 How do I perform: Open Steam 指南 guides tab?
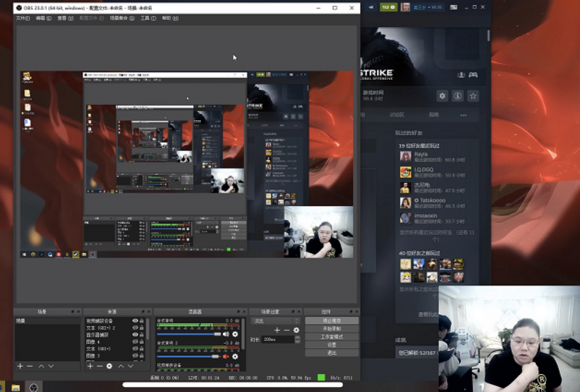[x=434, y=115]
